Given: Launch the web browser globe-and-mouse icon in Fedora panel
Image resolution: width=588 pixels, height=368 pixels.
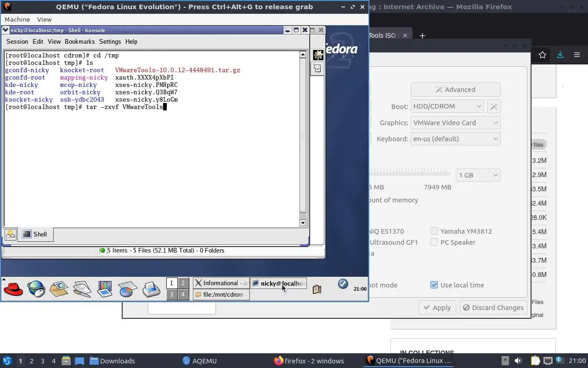Looking at the screenshot, I should [x=36, y=289].
